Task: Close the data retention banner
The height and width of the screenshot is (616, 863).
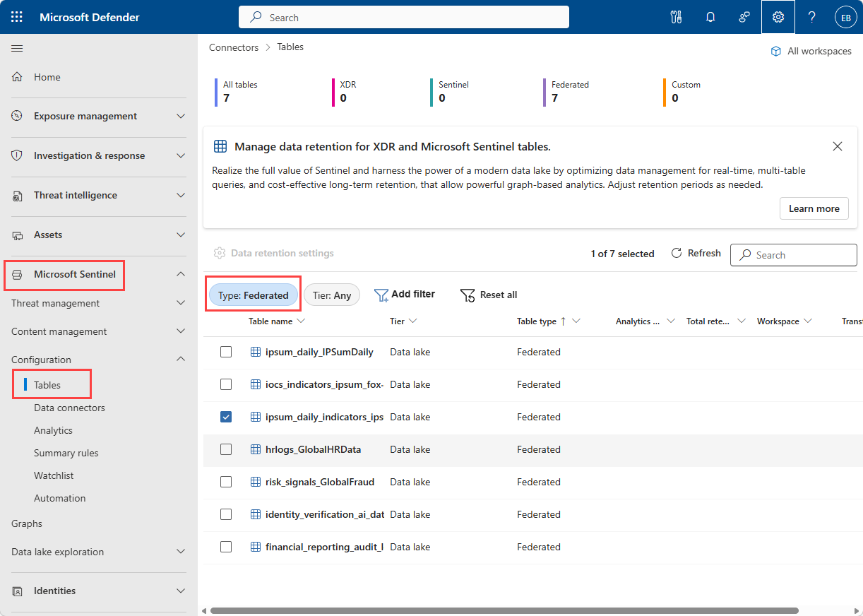Action: click(x=838, y=146)
